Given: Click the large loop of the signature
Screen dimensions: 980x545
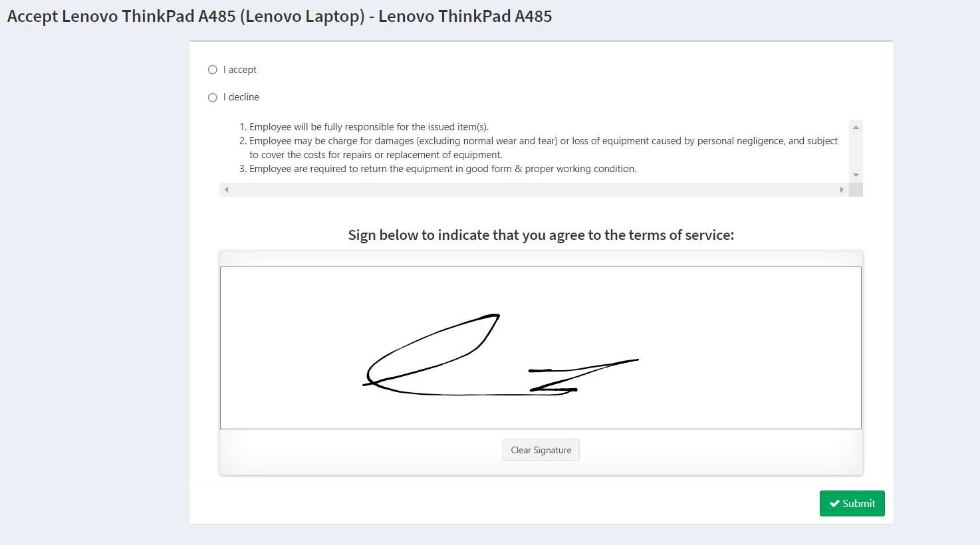Looking at the screenshot, I should [x=432, y=349].
